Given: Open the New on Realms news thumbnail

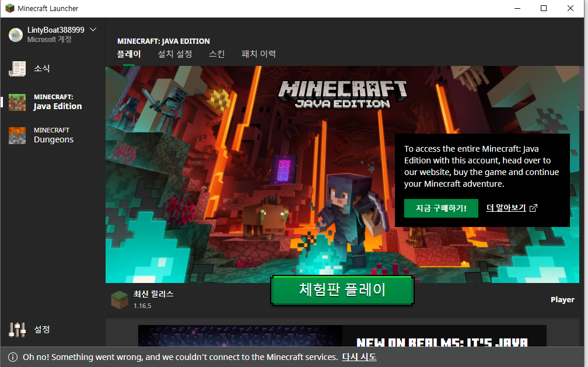Looking at the screenshot, I should click(x=240, y=336).
